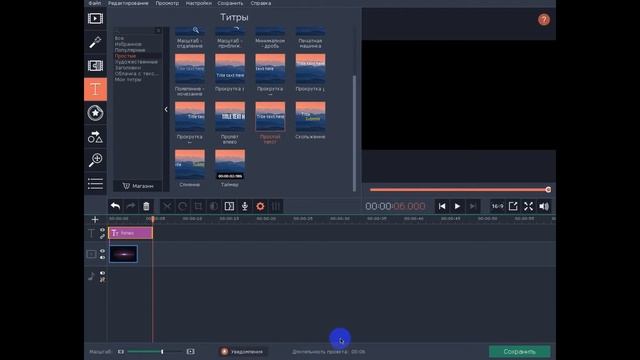Click the orange help question mark
Screen dimensions: 640x360
click(x=544, y=20)
